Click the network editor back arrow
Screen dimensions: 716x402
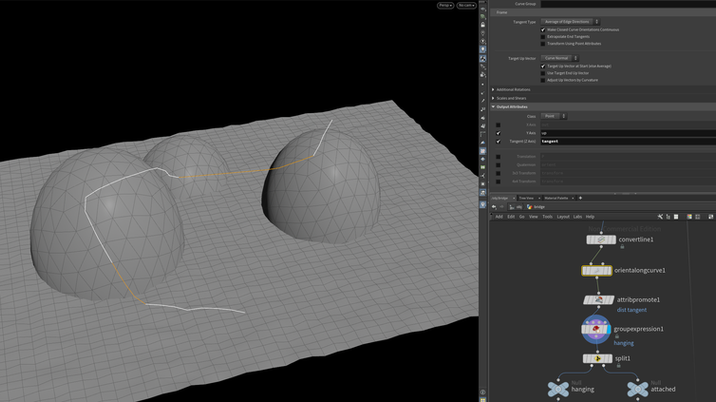click(x=495, y=207)
